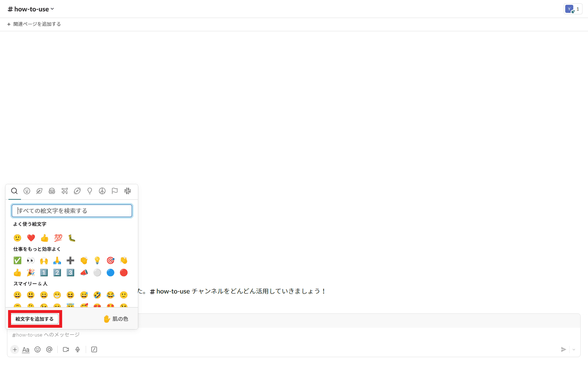588x366 pixels.
Task: Switch to the Food burger emoji tab
Action: 52,191
